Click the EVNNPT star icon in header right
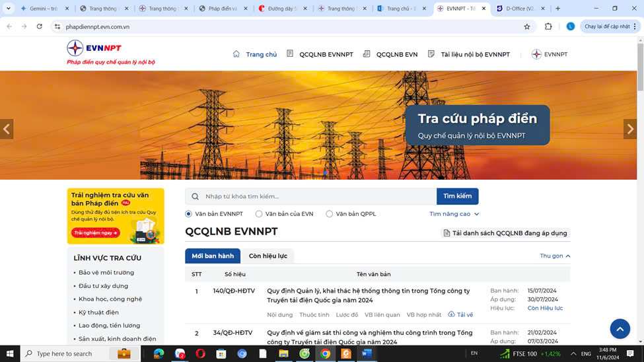The height and width of the screenshot is (362, 644). (x=536, y=54)
